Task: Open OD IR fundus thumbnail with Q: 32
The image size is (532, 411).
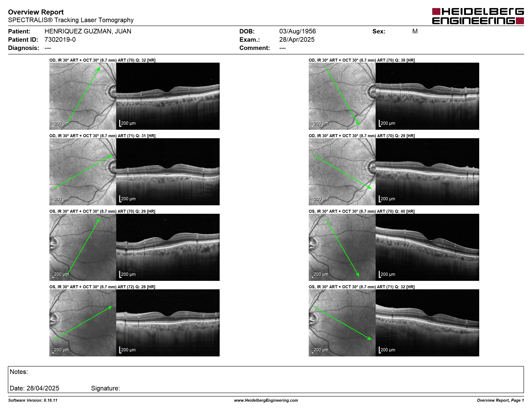Action: [x=83, y=96]
